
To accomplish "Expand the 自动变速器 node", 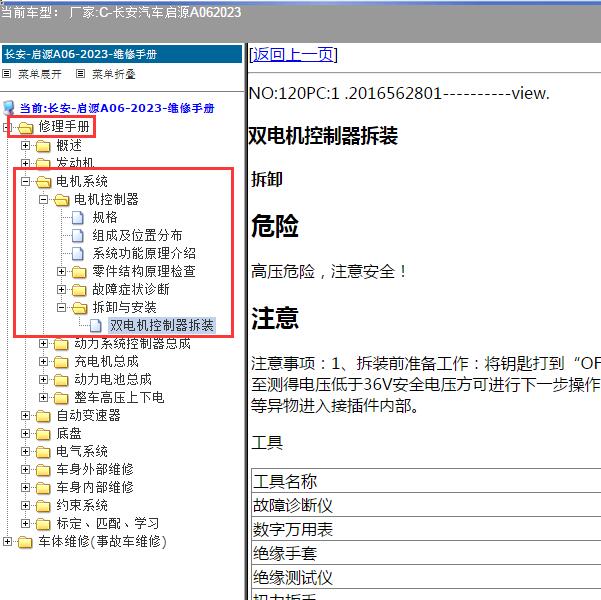I will pyautogui.click(x=25, y=416).
